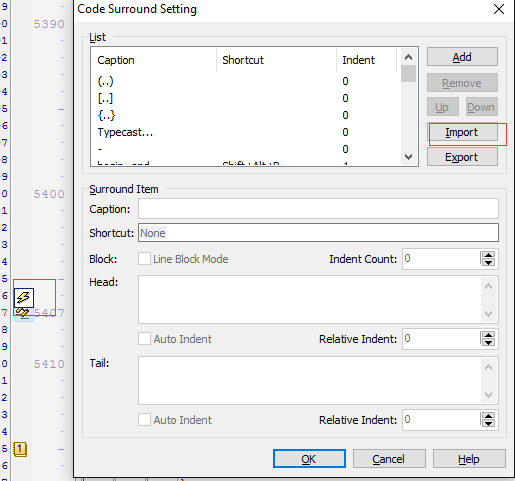Click inside the Tail text area
515x481 pixels.
pos(309,380)
